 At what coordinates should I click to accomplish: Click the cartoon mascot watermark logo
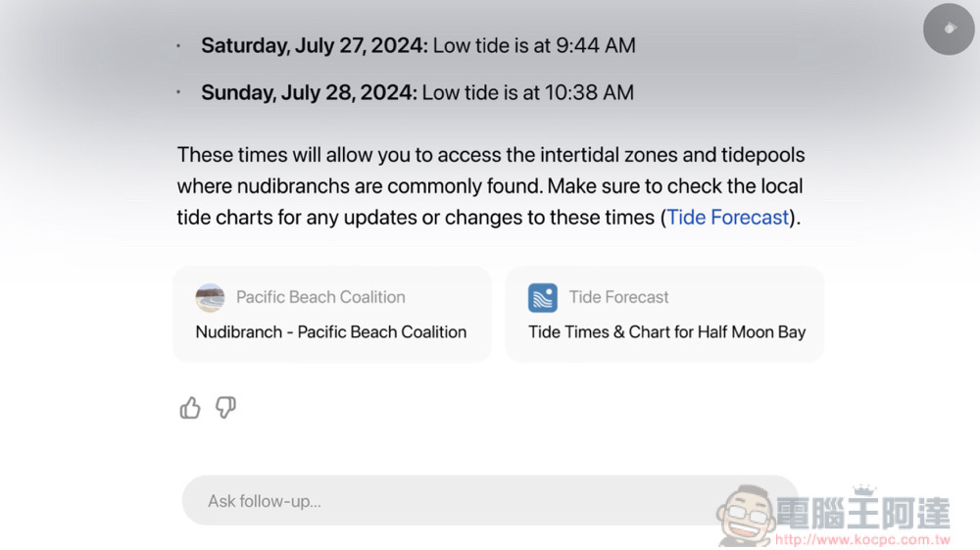click(747, 516)
